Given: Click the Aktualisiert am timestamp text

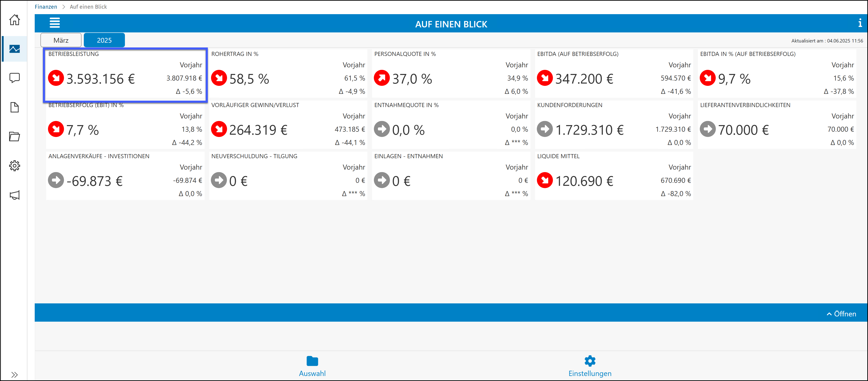Looking at the screenshot, I should (x=827, y=41).
